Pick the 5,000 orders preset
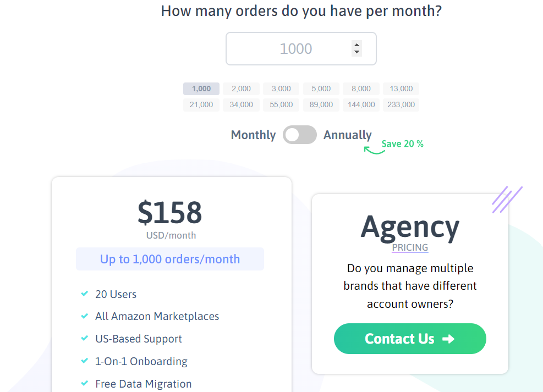This screenshot has height=392, width=543. click(321, 89)
